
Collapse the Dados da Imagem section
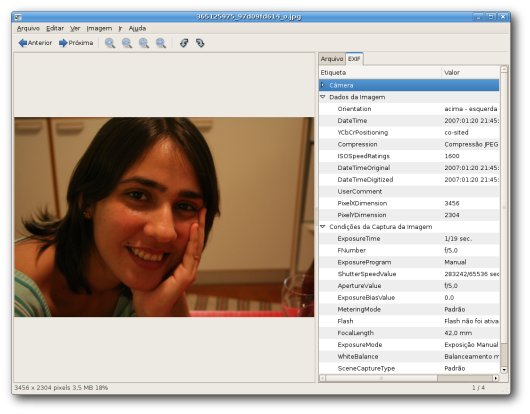tap(323, 97)
